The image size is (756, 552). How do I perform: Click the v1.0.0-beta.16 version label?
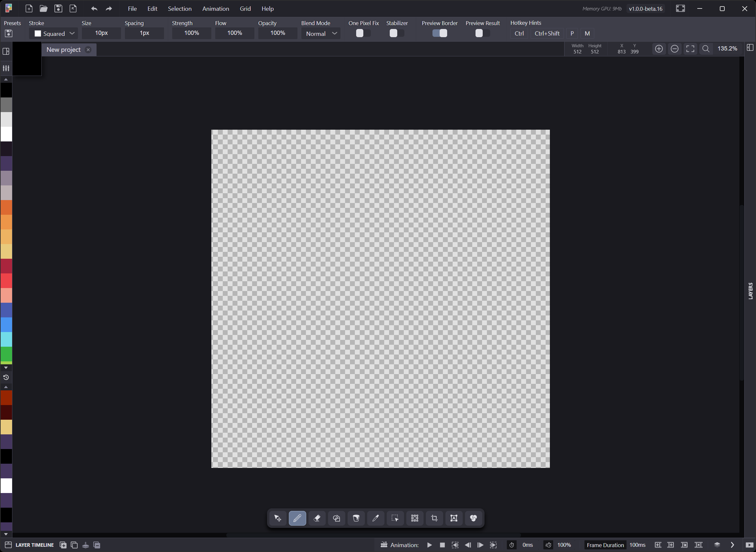click(x=645, y=9)
